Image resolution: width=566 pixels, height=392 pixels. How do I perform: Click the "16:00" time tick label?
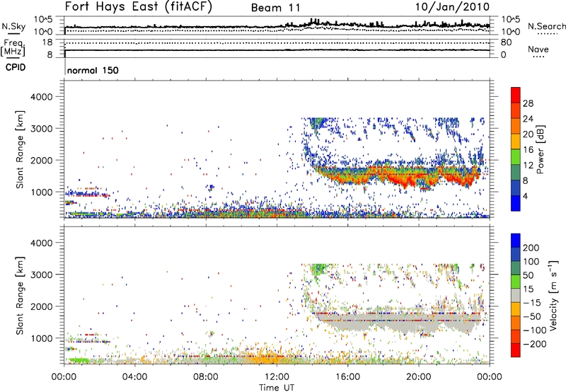[347, 377]
